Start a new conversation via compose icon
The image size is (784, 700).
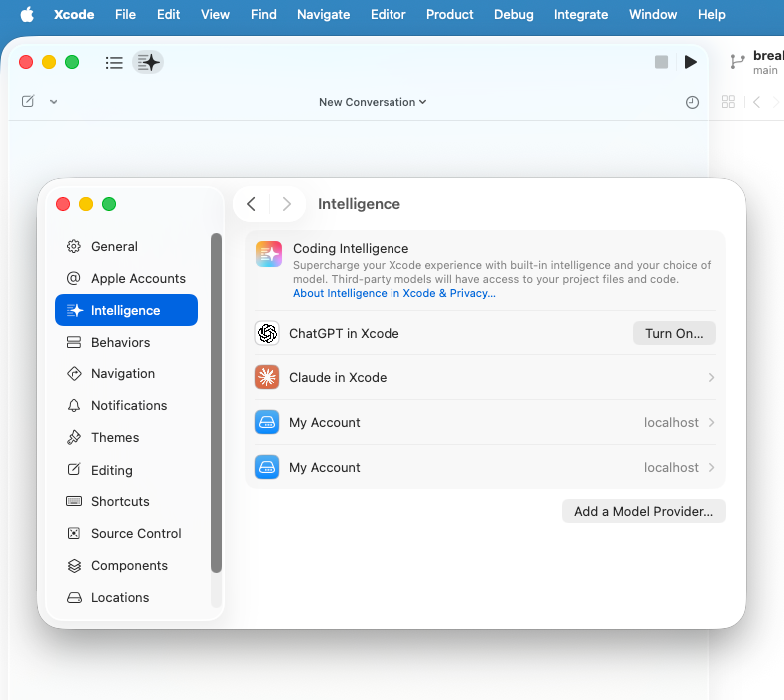pyautogui.click(x=28, y=102)
